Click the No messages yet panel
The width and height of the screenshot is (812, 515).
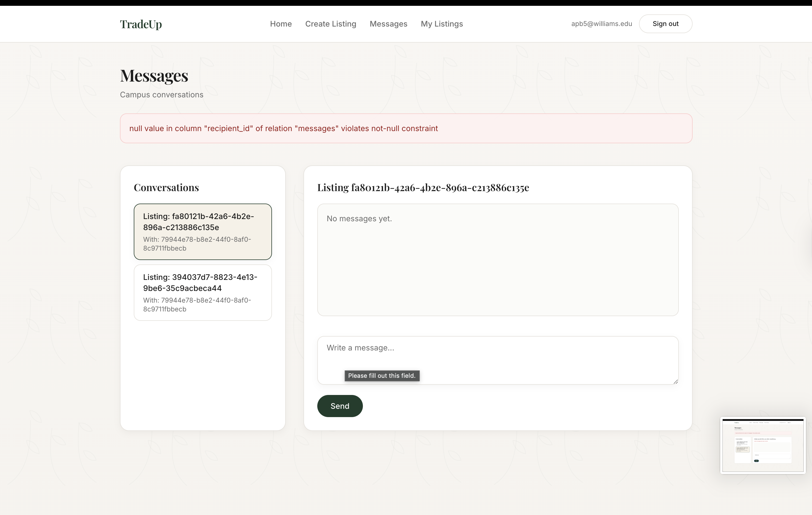(x=497, y=260)
